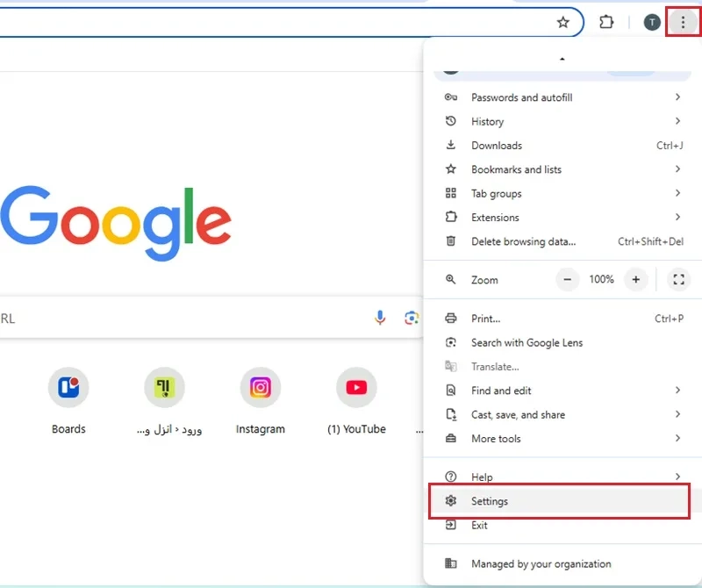702x588 pixels.
Task: Zoom out using the minus control
Action: click(x=568, y=279)
